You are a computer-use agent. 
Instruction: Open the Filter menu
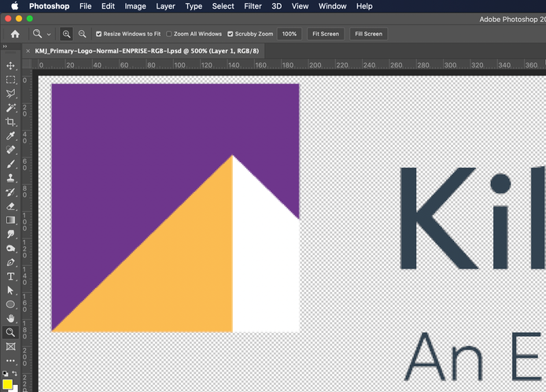[253, 6]
